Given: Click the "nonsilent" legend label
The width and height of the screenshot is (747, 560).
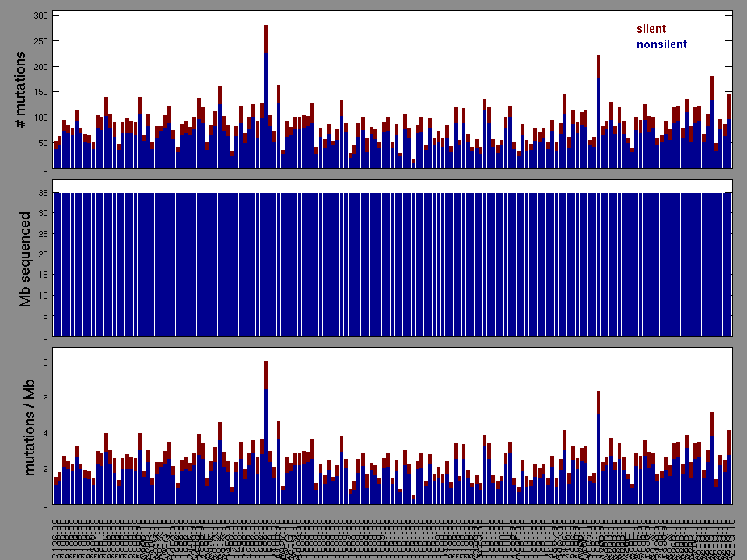Looking at the screenshot, I should click(x=661, y=44).
